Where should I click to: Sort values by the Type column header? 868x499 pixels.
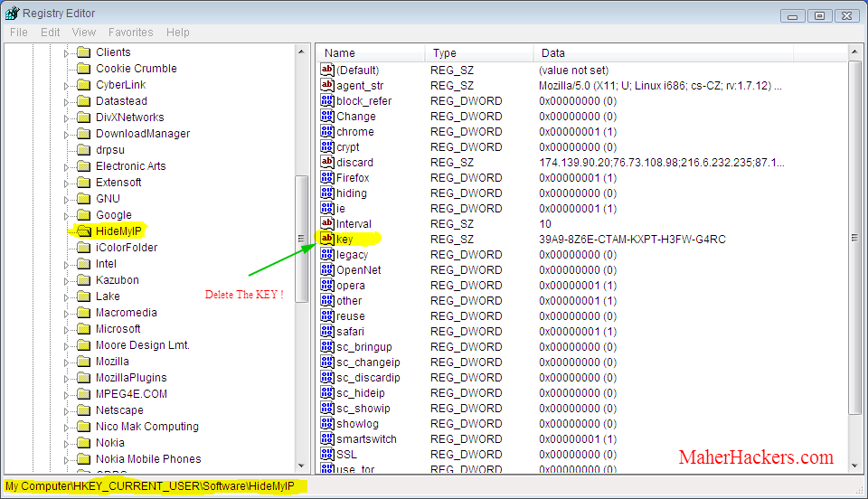click(x=479, y=53)
